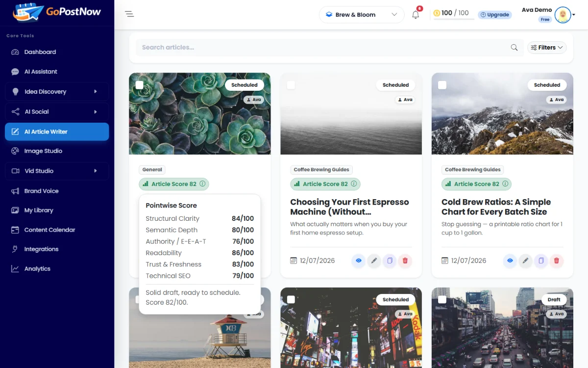This screenshot has height=368, width=588.
Task: Duplicate Espresso Machine article with copy icon
Action: pyautogui.click(x=390, y=261)
